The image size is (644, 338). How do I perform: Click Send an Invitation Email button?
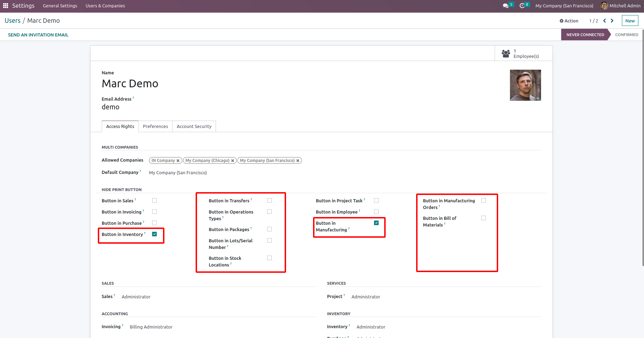click(x=38, y=35)
